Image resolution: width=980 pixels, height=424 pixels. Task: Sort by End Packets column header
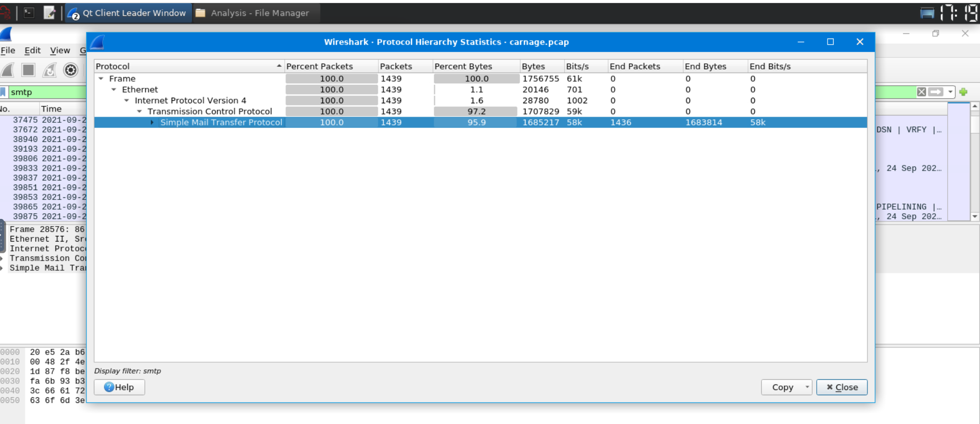(645, 66)
